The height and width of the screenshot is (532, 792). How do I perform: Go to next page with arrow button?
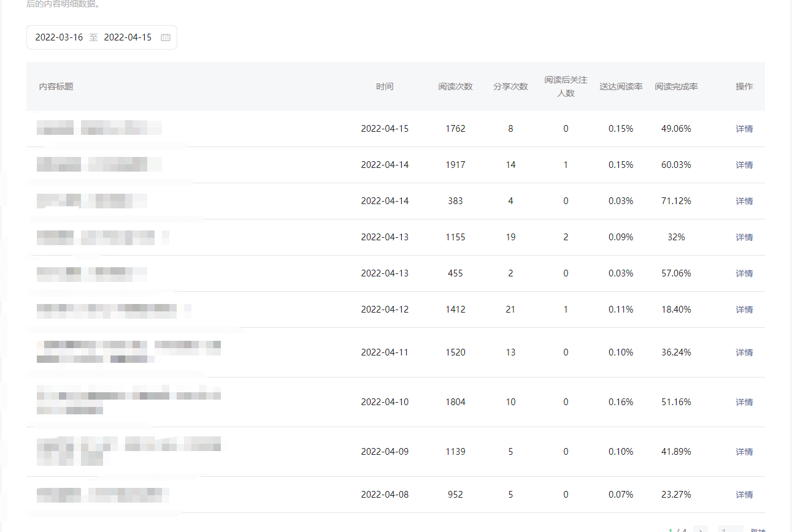[700, 530]
